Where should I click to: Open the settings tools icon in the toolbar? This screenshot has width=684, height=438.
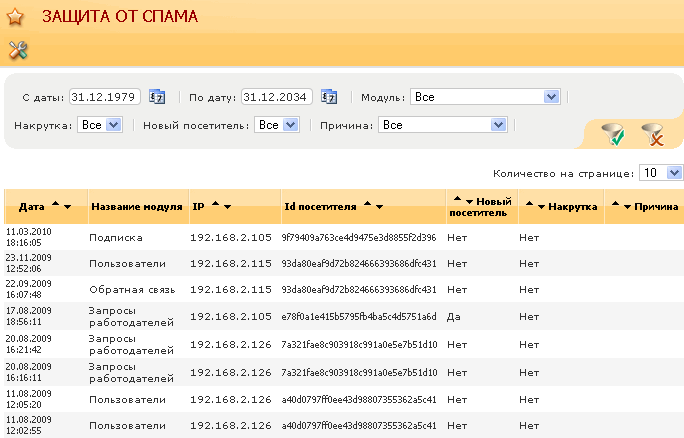coord(17,50)
